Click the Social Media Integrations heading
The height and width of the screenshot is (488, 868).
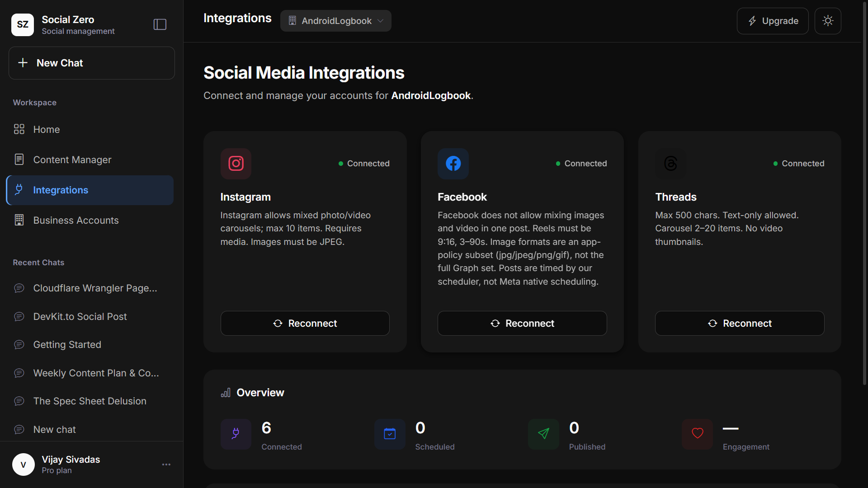point(304,73)
